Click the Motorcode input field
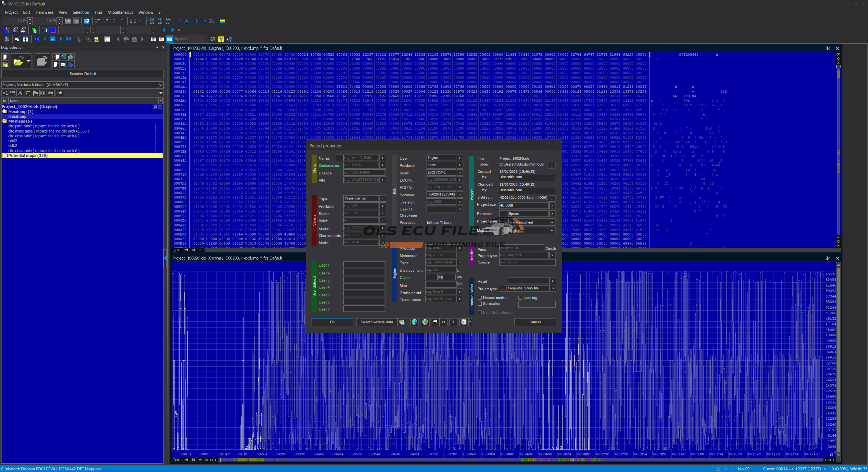868x472 pixels. (440, 255)
